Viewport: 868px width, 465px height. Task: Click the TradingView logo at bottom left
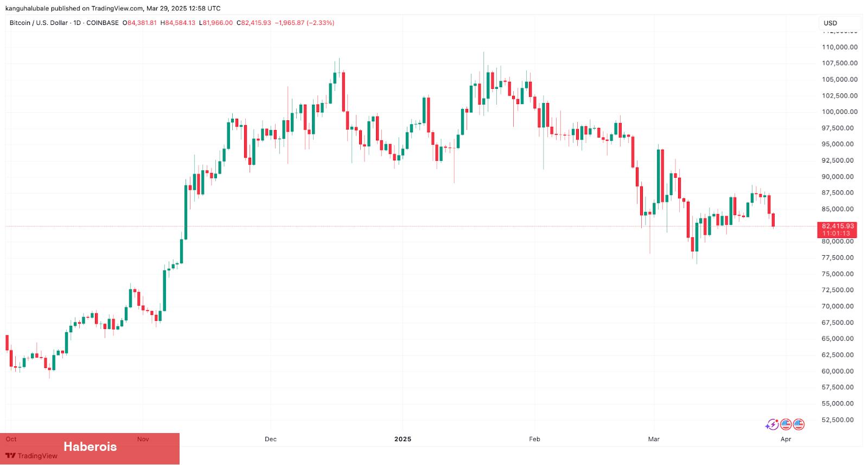coord(31,456)
